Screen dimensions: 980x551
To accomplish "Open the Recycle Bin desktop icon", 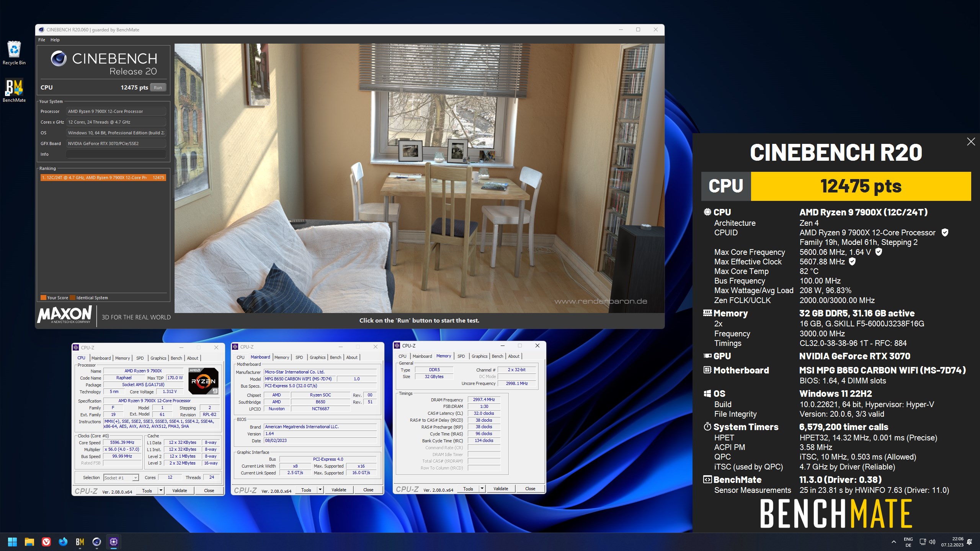I will [14, 53].
